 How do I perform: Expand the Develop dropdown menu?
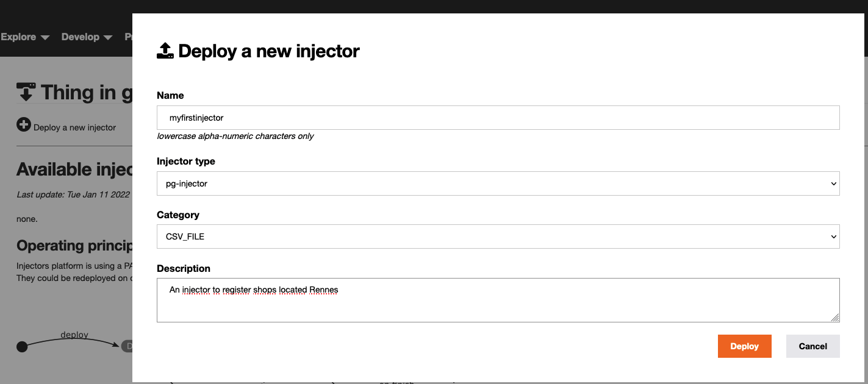coord(87,37)
